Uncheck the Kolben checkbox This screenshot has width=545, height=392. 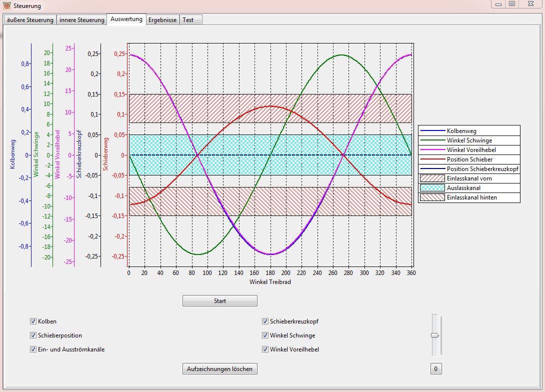click(33, 321)
